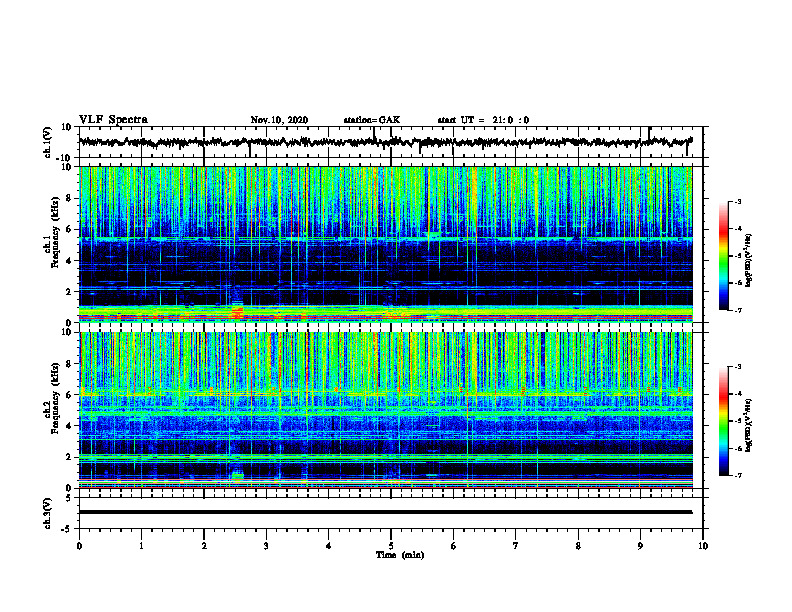The width and height of the screenshot is (792, 612).
Task: Click the "3" time axis tick label
Action: tap(266, 546)
